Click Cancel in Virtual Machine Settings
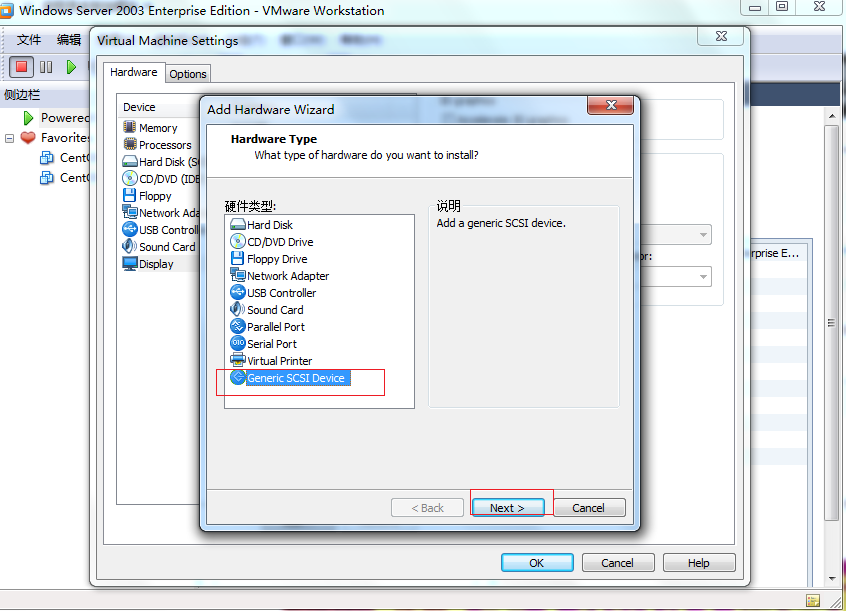The height and width of the screenshot is (611, 846). click(618, 563)
